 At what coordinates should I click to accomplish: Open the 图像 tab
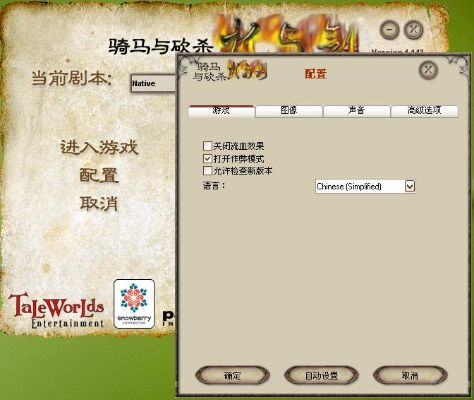[x=289, y=111]
